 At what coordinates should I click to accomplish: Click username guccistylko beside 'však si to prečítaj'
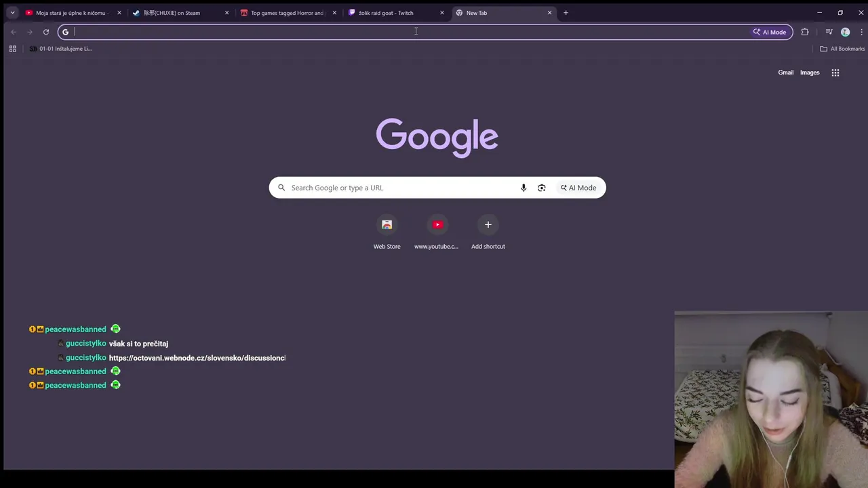tap(86, 344)
